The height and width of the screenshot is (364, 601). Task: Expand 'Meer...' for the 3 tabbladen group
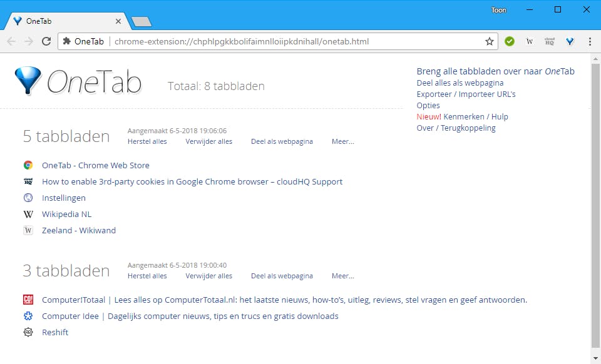342,276
